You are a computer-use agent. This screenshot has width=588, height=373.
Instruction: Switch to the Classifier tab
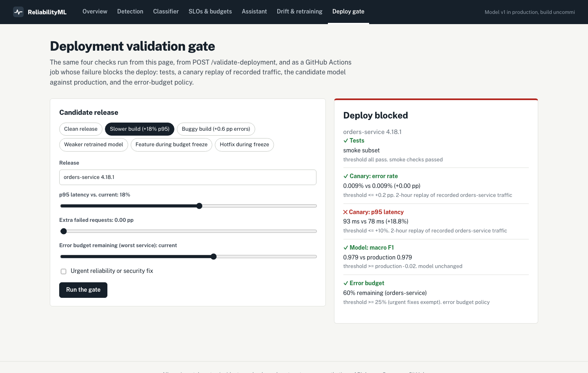pyautogui.click(x=166, y=11)
